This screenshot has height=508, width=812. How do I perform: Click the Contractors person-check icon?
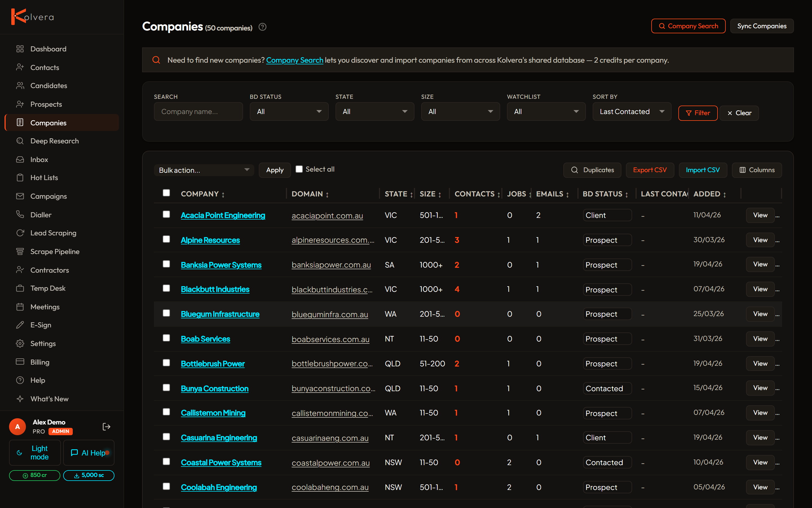20,270
